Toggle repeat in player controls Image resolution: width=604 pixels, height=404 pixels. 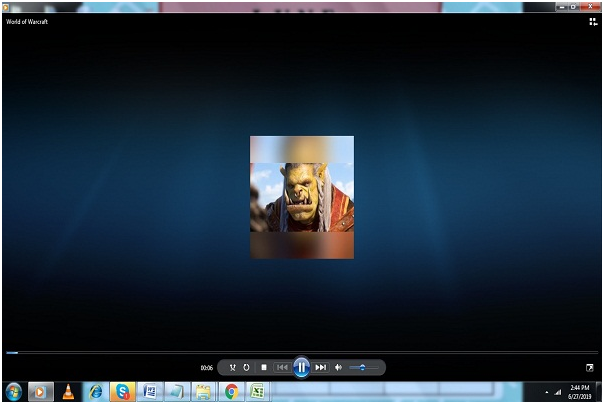(x=246, y=367)
